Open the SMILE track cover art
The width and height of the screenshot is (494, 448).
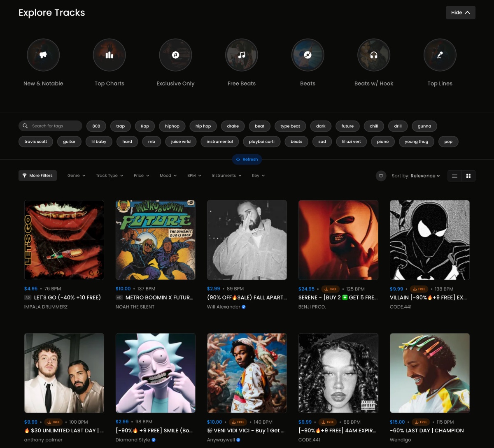[156, 373]
